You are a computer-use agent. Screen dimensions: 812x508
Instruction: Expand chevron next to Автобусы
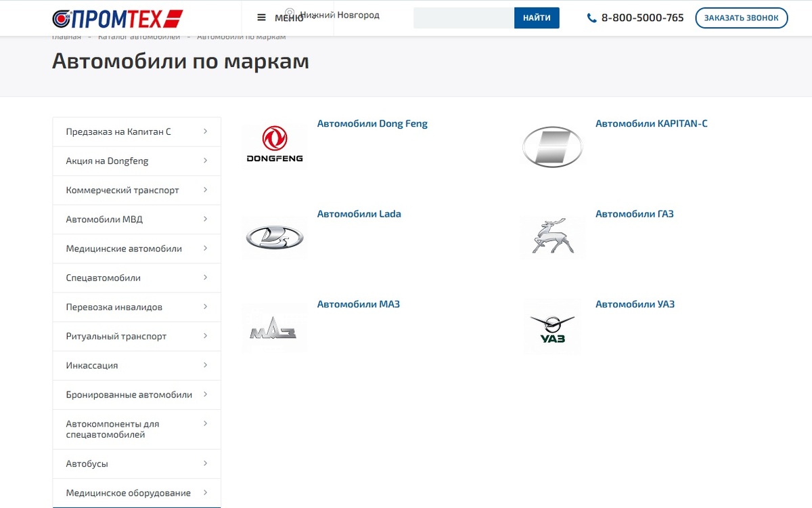(x=205, y=463)
